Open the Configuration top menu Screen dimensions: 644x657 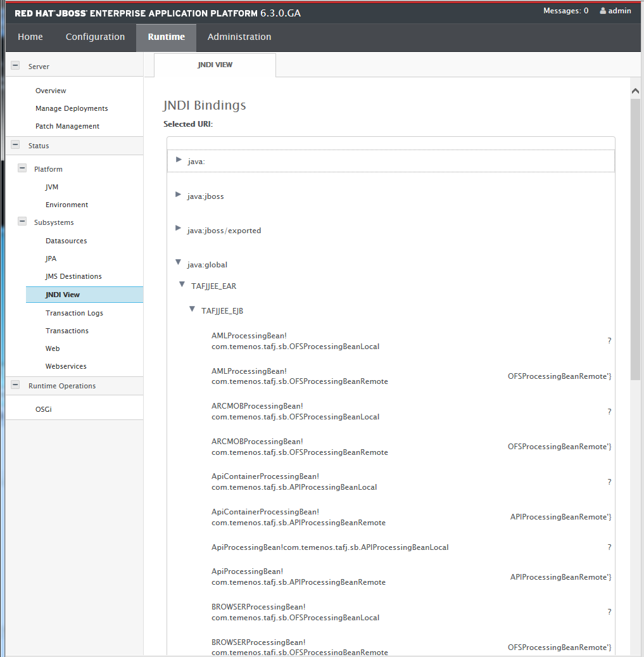pyautogui.click(x=95, y=37)
